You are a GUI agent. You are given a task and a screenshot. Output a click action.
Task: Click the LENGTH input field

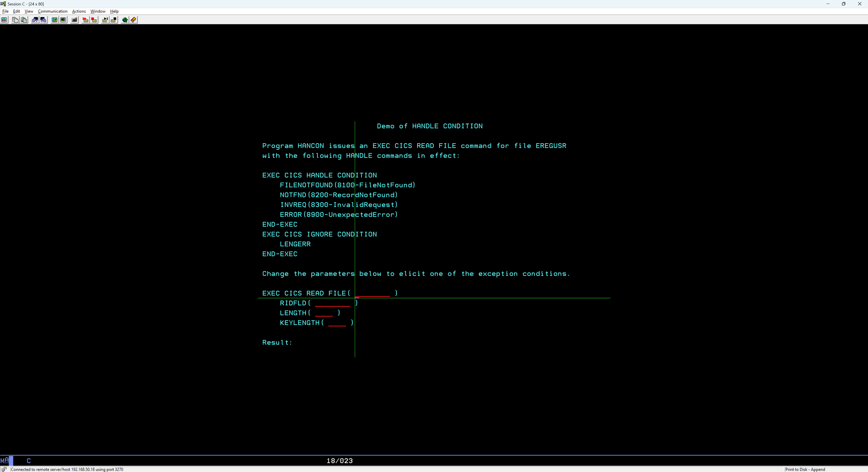click(x=324, y=313)
